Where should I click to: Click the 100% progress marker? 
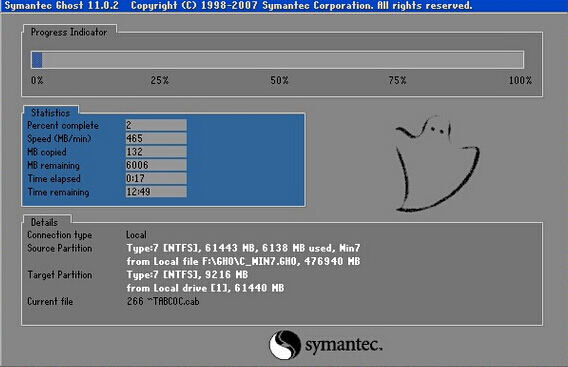[520, 80]
